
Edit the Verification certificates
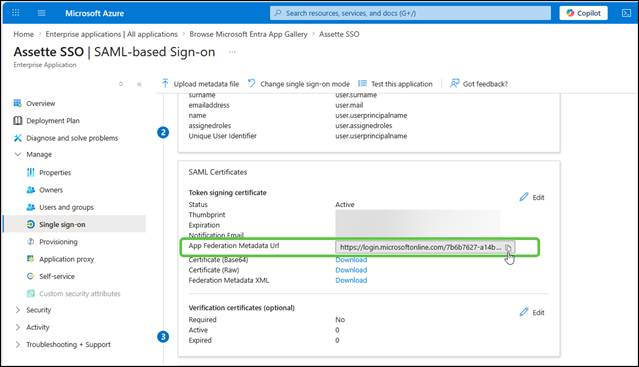click(532, 312)
